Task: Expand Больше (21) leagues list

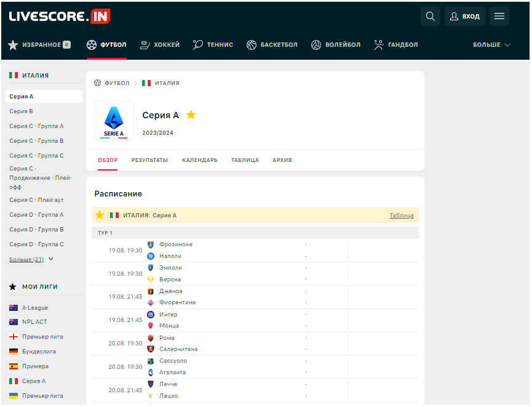Action: (x=31, y=259)
